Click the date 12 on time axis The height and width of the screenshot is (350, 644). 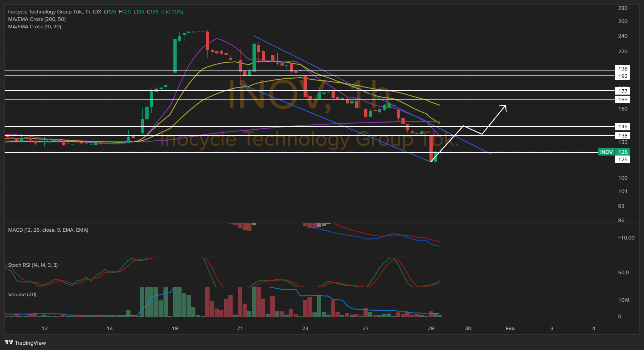pos(45,328)
